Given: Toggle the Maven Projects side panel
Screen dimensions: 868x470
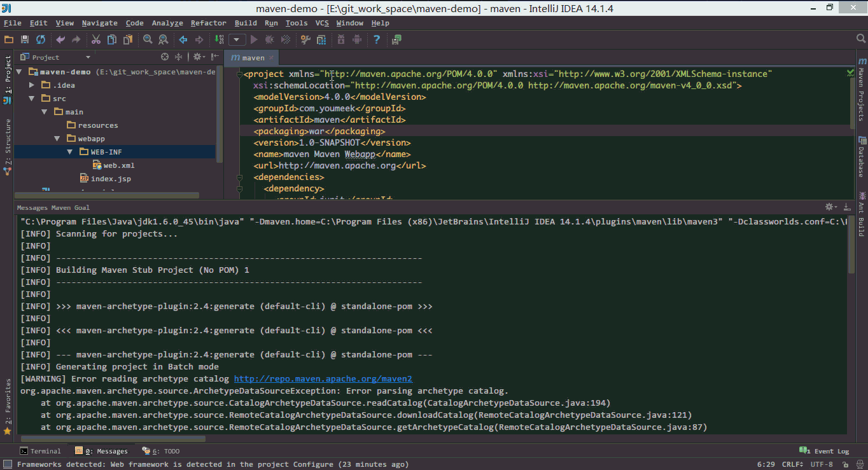Looking at the screenshot, I should [x=862, y=90].
